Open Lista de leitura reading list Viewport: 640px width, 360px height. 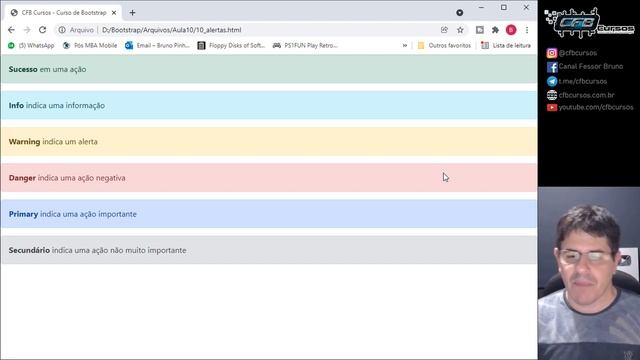coord(506,45)
